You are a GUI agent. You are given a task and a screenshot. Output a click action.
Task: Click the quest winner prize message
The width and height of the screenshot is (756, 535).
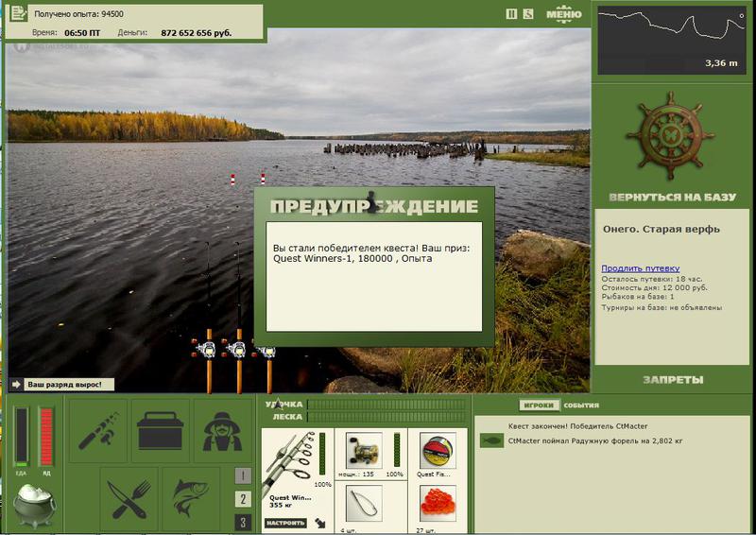tap(371, 253)
